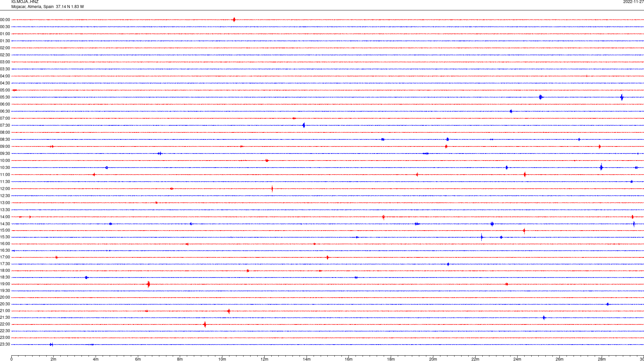Select the 00:00 row time label
Screen dimensions: 644x362
5,20
